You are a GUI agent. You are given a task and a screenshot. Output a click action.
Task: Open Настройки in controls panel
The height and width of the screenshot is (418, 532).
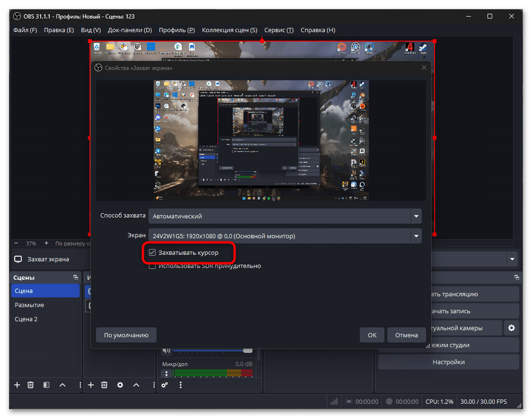click(x=448, y=362)
